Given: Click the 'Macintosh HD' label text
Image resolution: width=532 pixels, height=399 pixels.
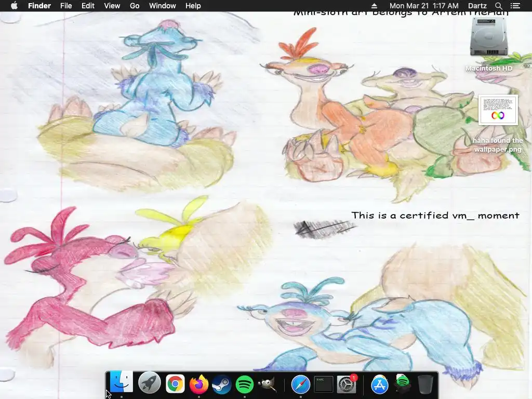Looking at the screenshot, I should pyautogui.click(x=489, y=69).
